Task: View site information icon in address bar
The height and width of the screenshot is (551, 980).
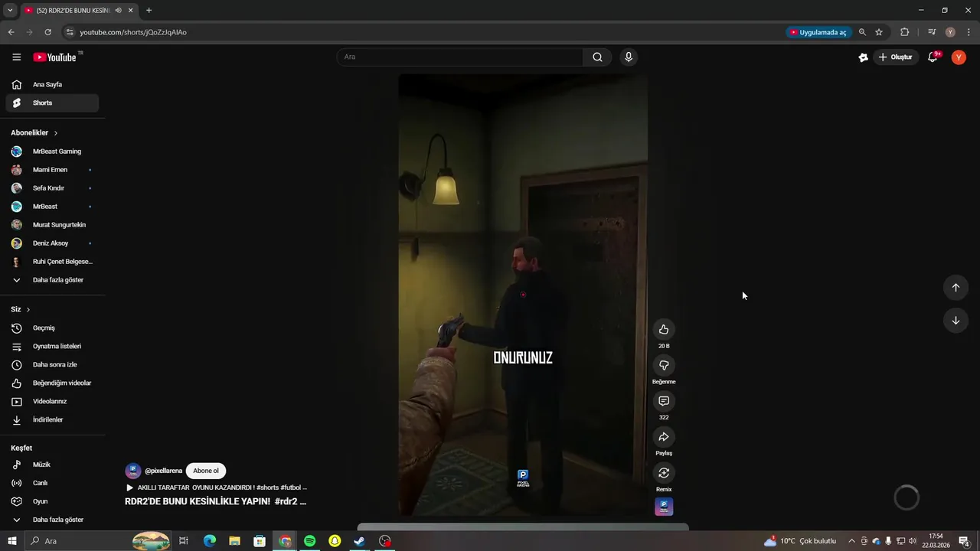Action: pos(70,32)
